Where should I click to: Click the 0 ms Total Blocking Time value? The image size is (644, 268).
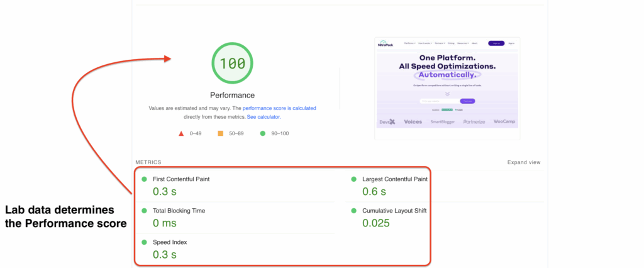[164, 223]
